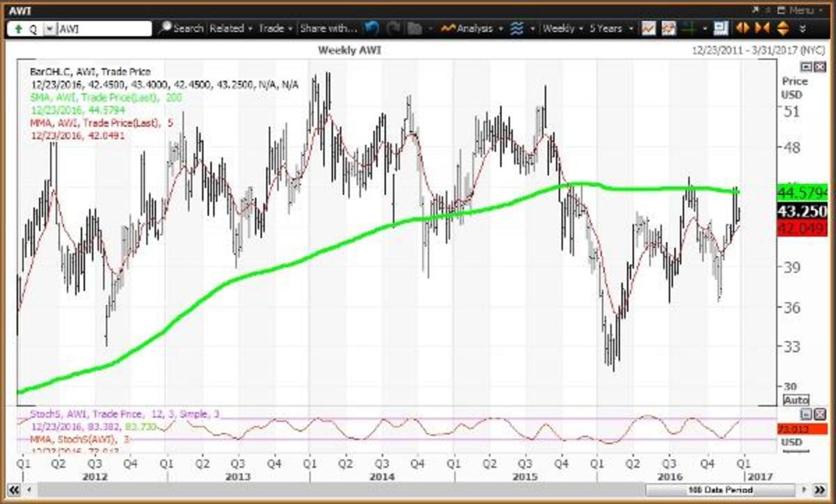The width and height of the screenshot is (836, 504).
Task: Click the vertical scale orange arrows icon
Action: (782, 29)
